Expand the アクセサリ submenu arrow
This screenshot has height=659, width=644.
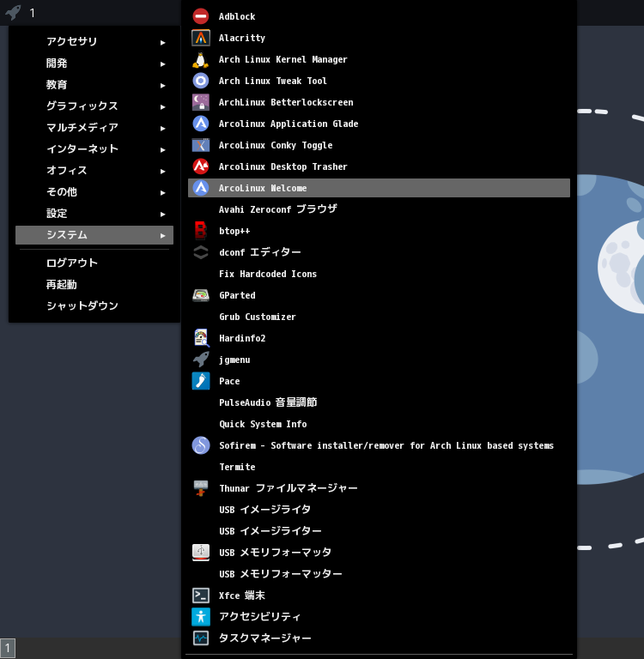pyautogui.click(x=163, y=42)
